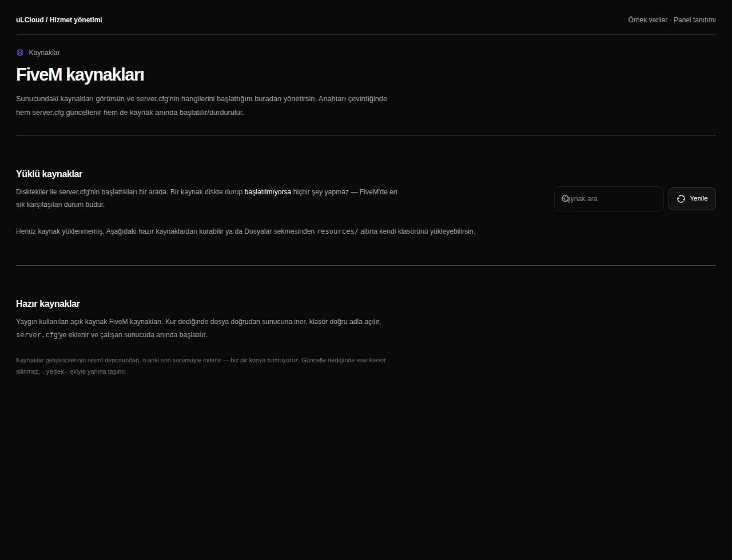The width and height of the screenshot is (732, 560).
Task: Click the purple layers icon beside Kaynaklar
Action: tap(20, 53)
